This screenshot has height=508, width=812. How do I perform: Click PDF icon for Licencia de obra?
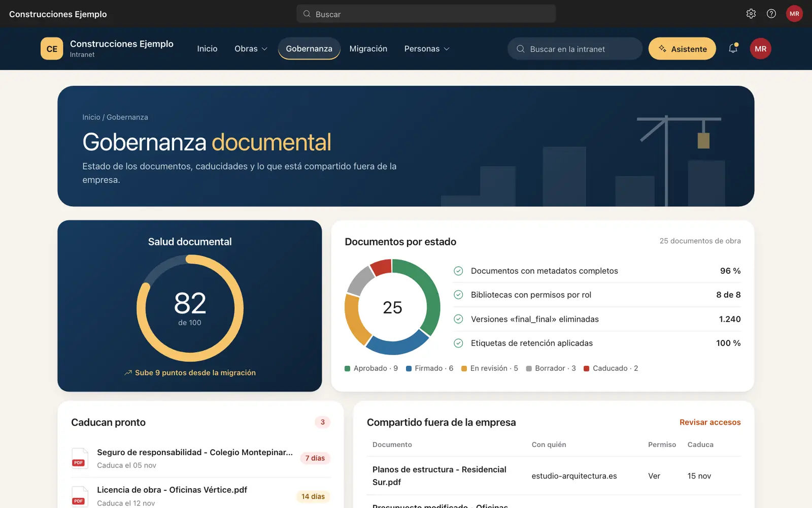click(x=79, y=496)
